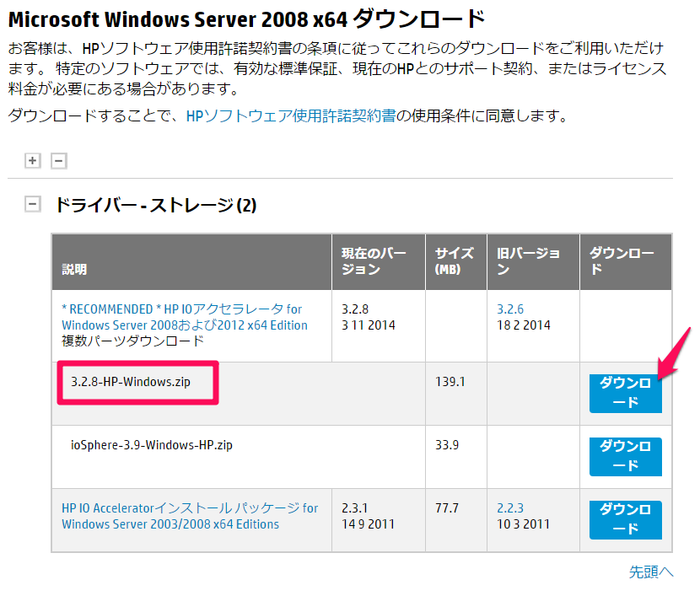Jump to the top via 先頭へ link
The width and height of the screenshot is (700, 596).
click(651, 572)
